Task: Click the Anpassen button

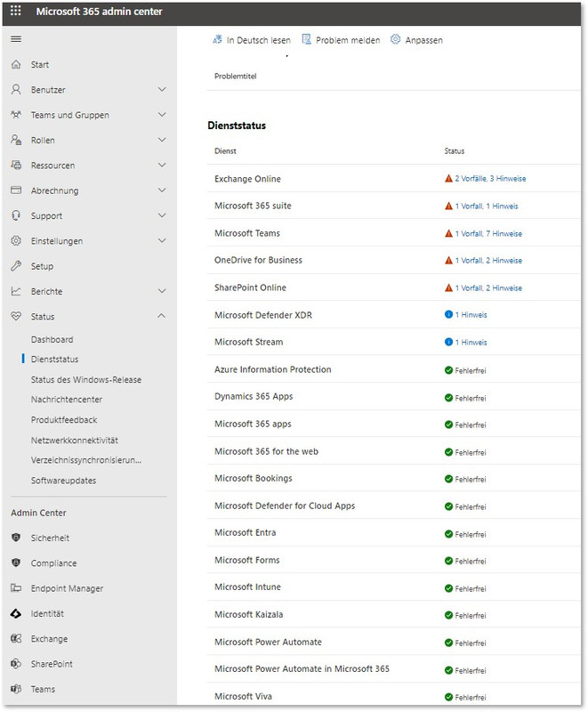Action: 416,40
